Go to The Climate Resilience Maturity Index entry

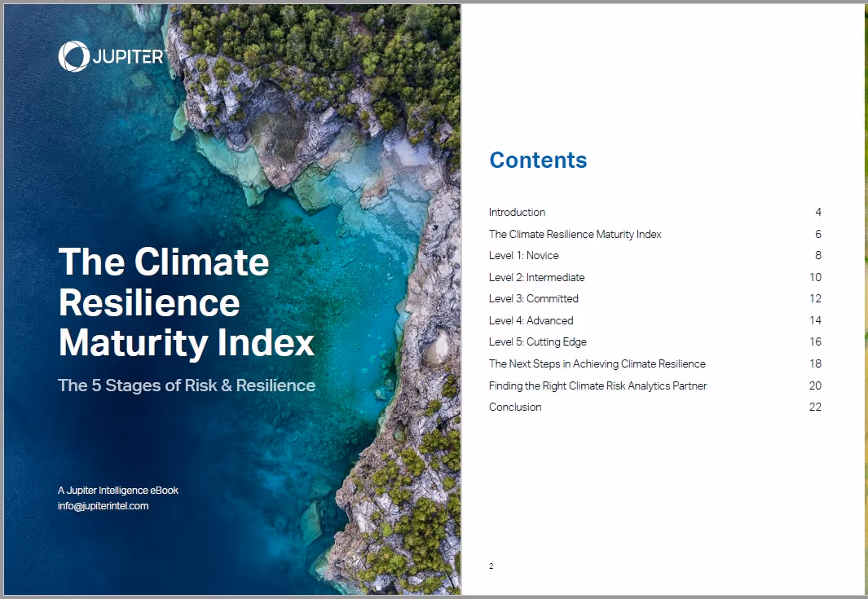(575, 234)
